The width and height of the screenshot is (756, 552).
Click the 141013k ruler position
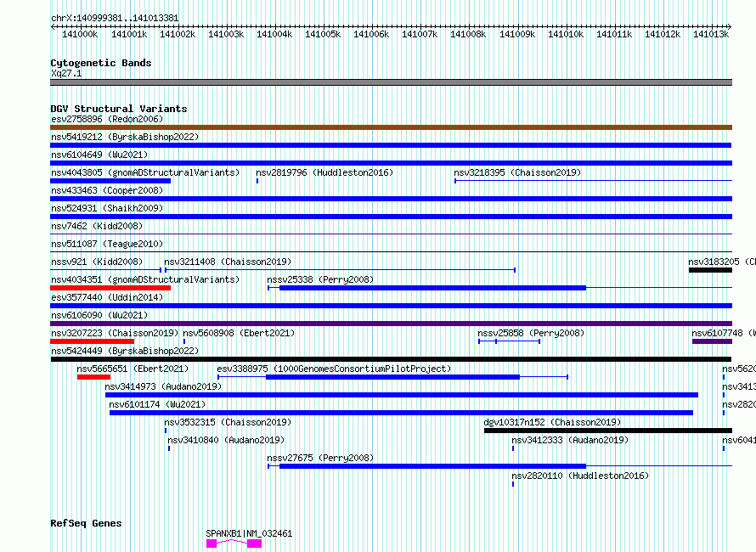click(711, 34)
